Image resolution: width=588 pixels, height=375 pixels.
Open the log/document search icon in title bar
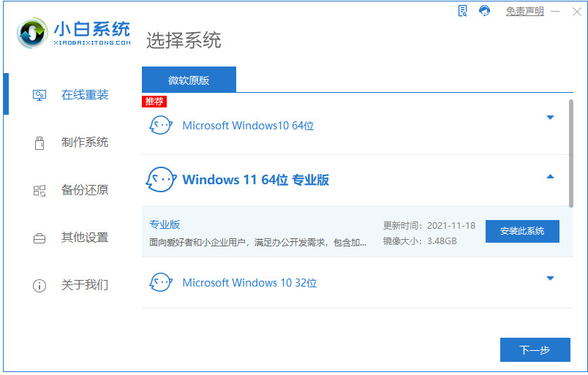[463, 10]
